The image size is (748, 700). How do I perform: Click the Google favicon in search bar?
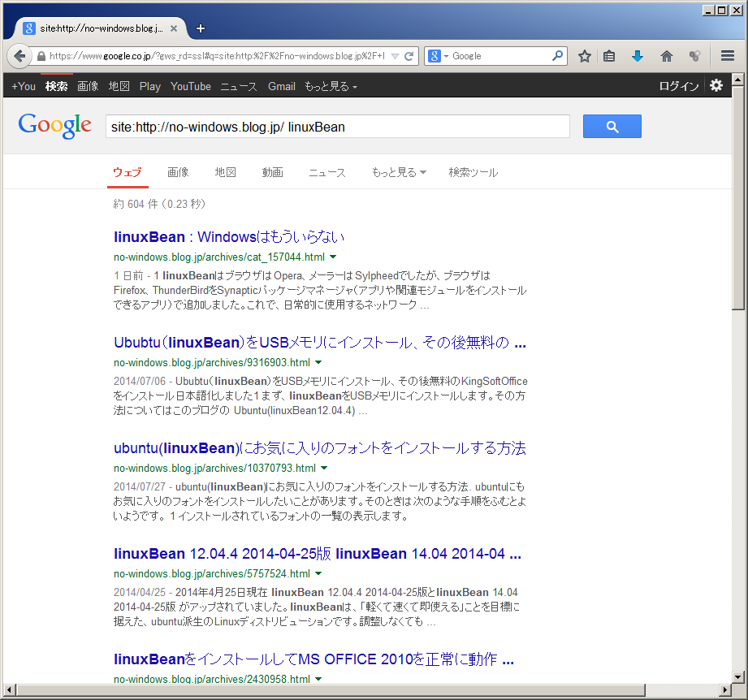click(435, 56)
